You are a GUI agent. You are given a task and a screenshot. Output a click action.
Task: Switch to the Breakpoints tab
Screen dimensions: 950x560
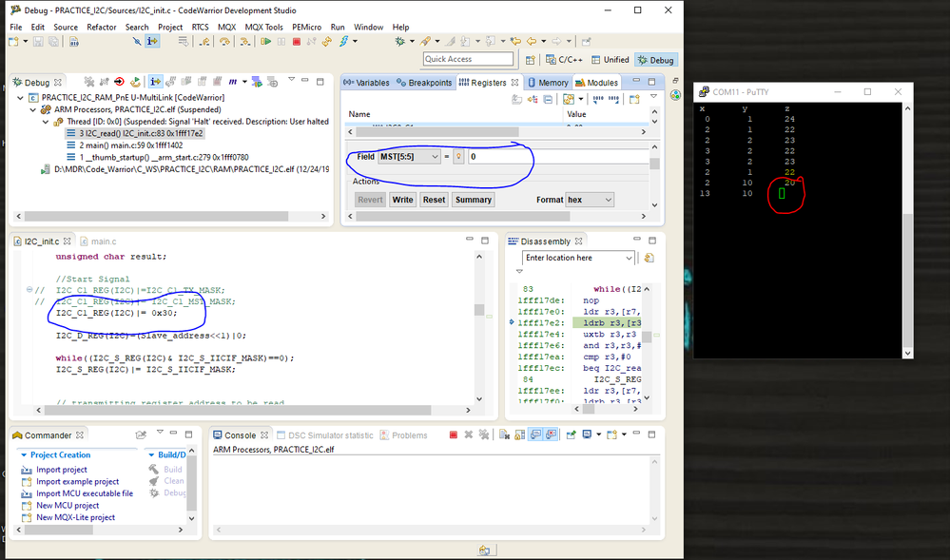pyautogui.click(x=424, y=83)
